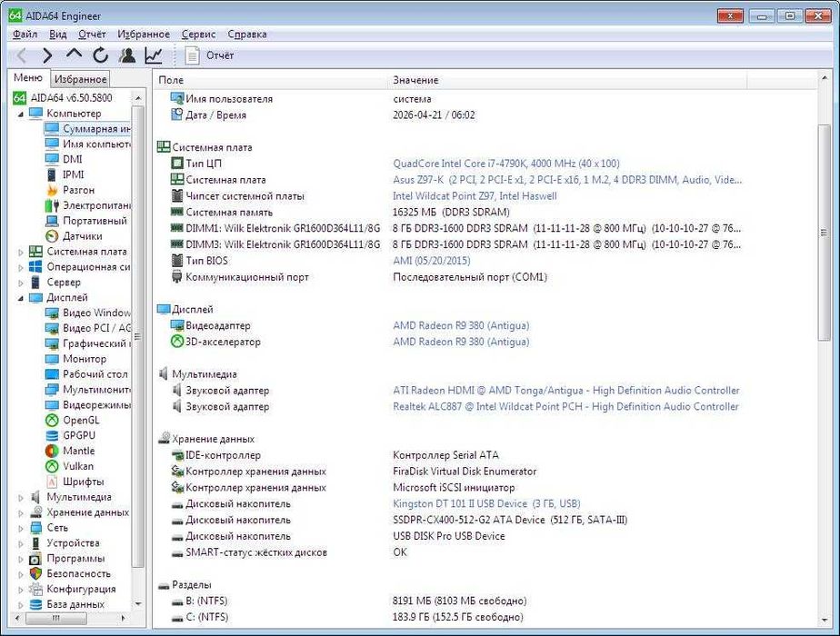
Task: Select the Конфигурация icon in tree
Action: pyautogui.click(x=35, y=590)
